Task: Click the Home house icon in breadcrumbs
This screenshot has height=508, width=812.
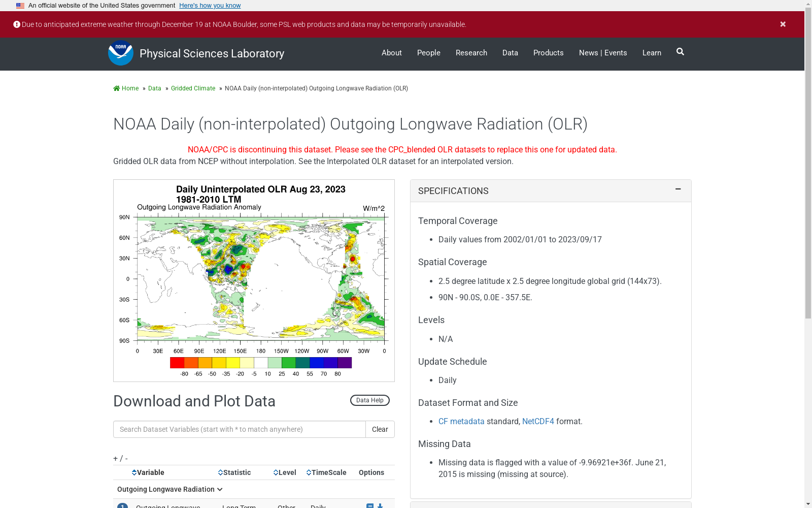Action: [117, 88]
